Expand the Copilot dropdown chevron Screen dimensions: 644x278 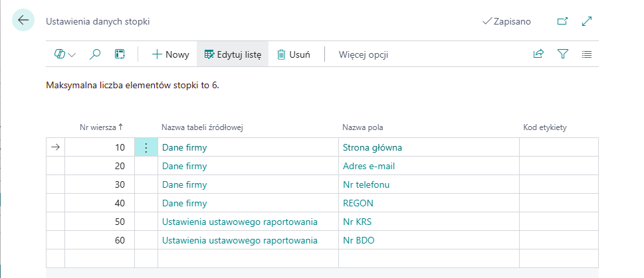pyautogui.click(x=72, y=54)
